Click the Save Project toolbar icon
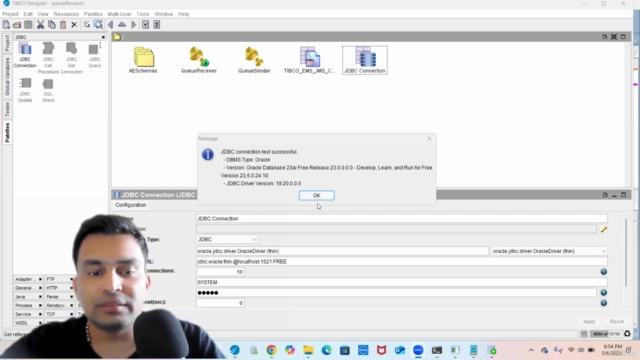640x360 pixels. click(x=28, y=25)
